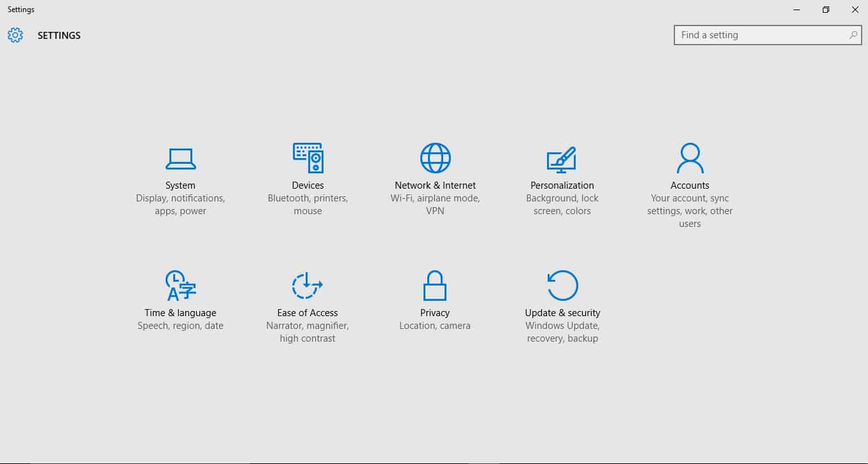Click the Update & security label
The width and height of the screenshot is (868, 464).
tap(562, 313)
